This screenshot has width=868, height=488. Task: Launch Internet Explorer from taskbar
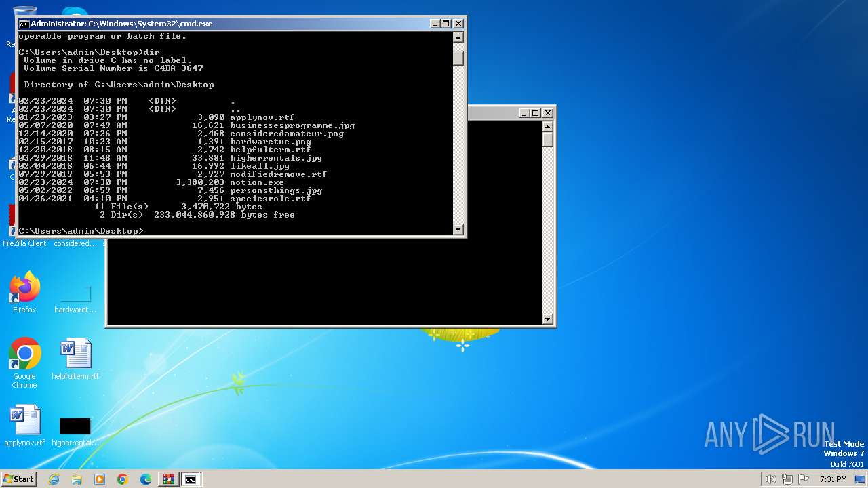click(x=54, y=479)
